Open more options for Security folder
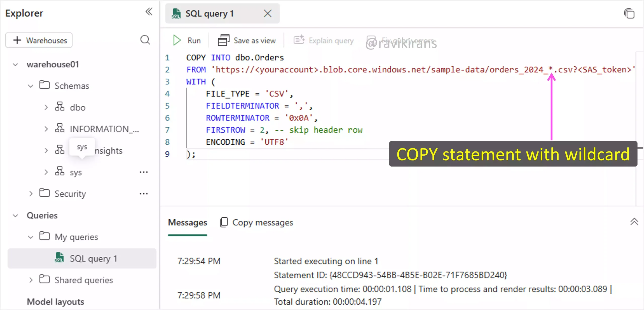The image size is (644, 310). point(144,194)
